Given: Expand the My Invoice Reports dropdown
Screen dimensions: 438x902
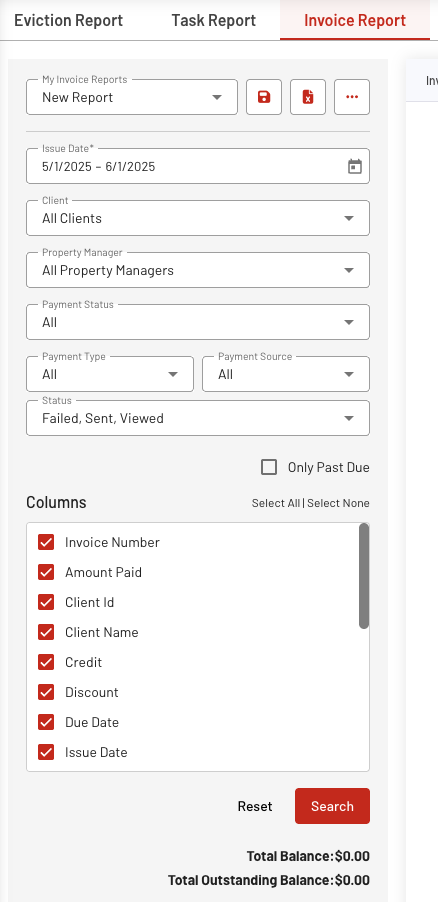Looking at the screenshot, I should point(132,97).
